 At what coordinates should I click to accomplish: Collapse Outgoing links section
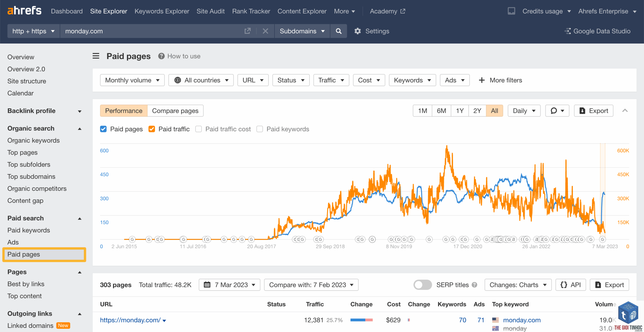coord(80,314)
